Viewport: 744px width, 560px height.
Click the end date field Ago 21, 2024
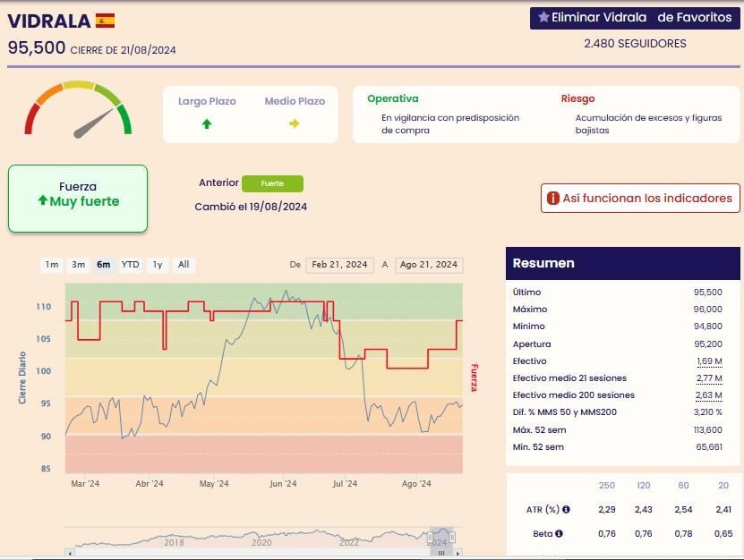click(429, 265)
